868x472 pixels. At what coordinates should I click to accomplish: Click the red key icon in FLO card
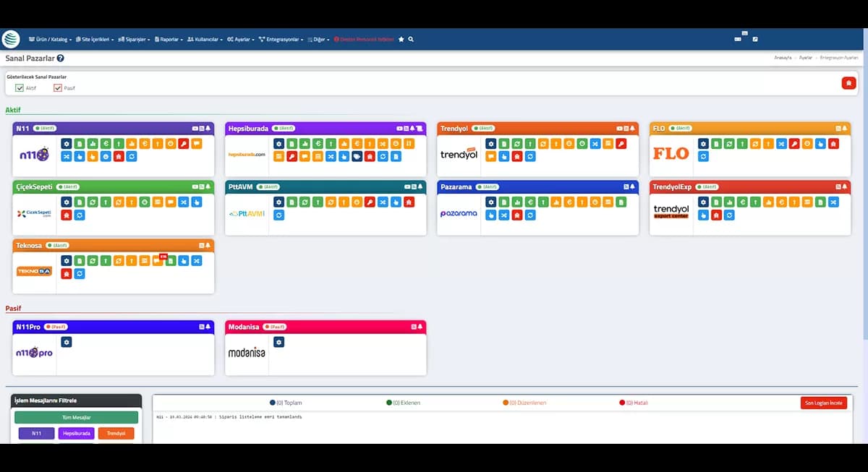[793, 143]
